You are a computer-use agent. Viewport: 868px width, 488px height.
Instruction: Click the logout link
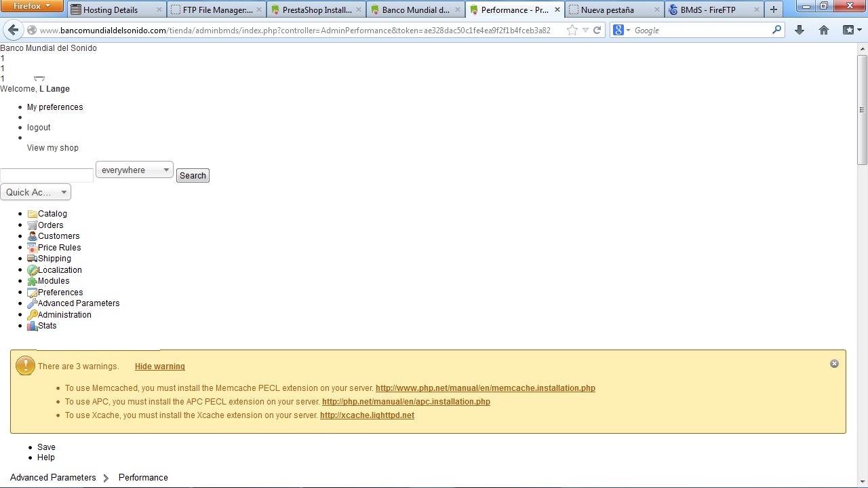(39, 128)
